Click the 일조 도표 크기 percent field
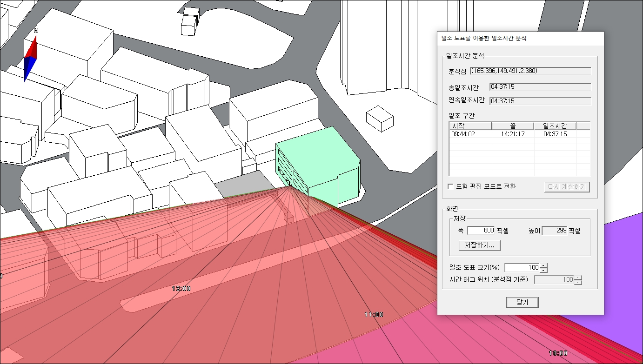This screenshot has height=364, width=643. pos(522,267)
